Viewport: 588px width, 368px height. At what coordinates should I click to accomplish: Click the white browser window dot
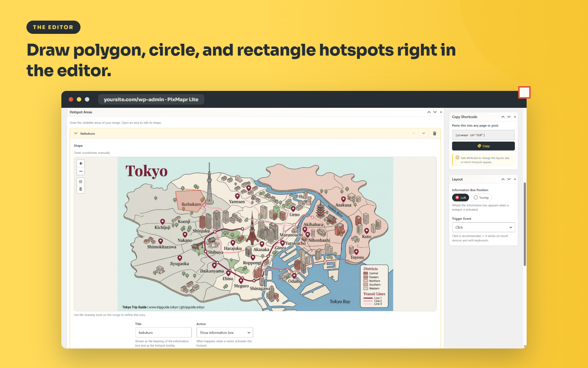coord(87,99)
